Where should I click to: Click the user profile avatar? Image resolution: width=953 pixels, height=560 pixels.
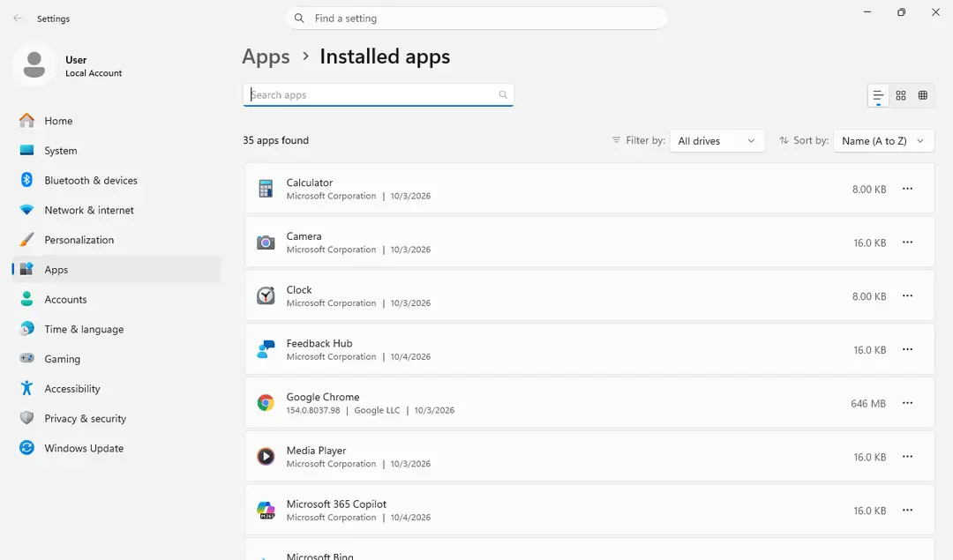pos(34,64)
